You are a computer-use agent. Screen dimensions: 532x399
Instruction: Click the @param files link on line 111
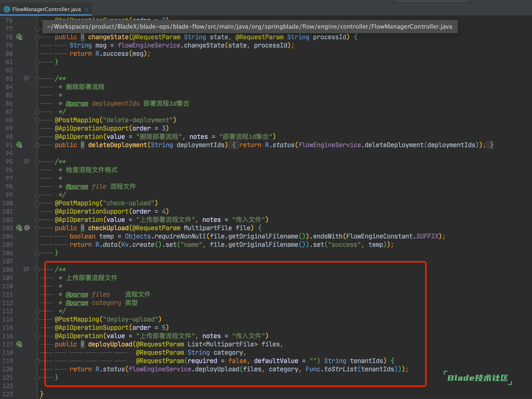pyautogui.click(x=77, y=294)
